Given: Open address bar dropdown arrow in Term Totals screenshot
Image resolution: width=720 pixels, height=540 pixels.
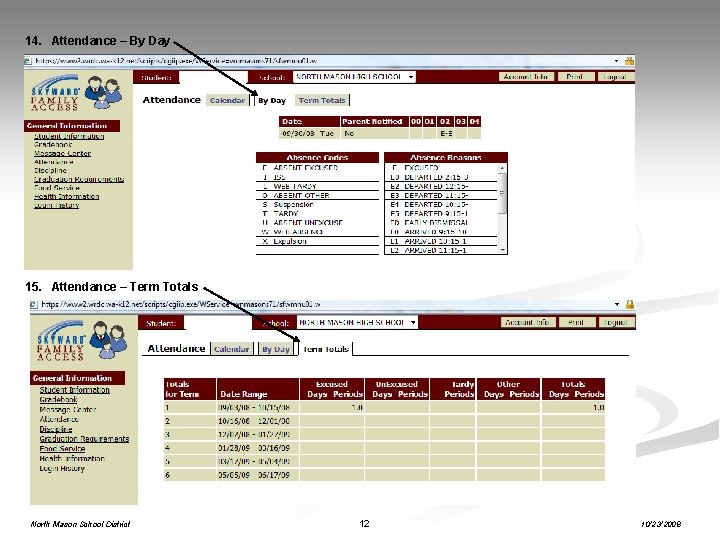Looking at the screenshot, I should pyautogui.click(x=617, y=304).
